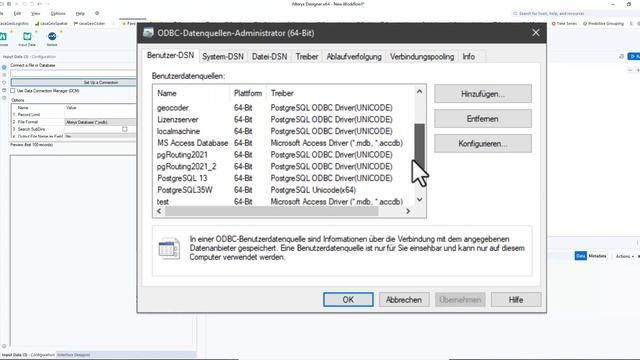Open the Interface Designer tab at bottom
This screenshot has height=360, width=640.
(x=73, y=355)
